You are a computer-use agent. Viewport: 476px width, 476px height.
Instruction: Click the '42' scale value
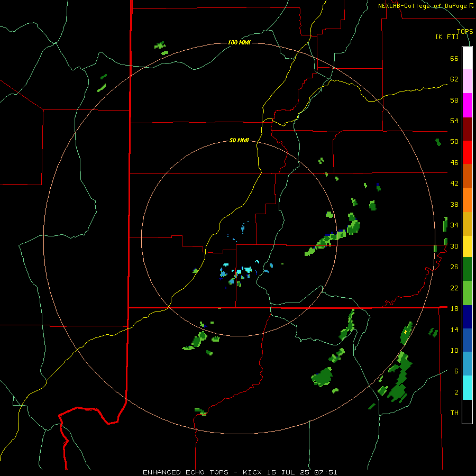pos(454,184)
